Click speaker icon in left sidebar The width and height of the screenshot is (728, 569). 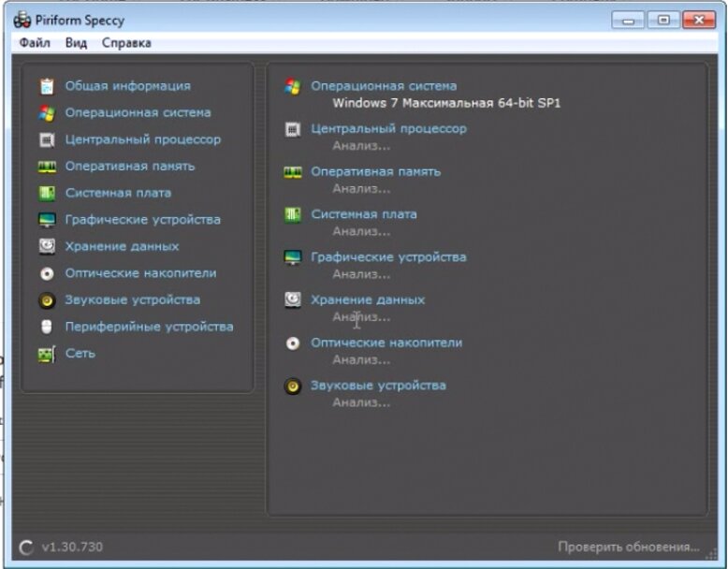coord(47,300)
